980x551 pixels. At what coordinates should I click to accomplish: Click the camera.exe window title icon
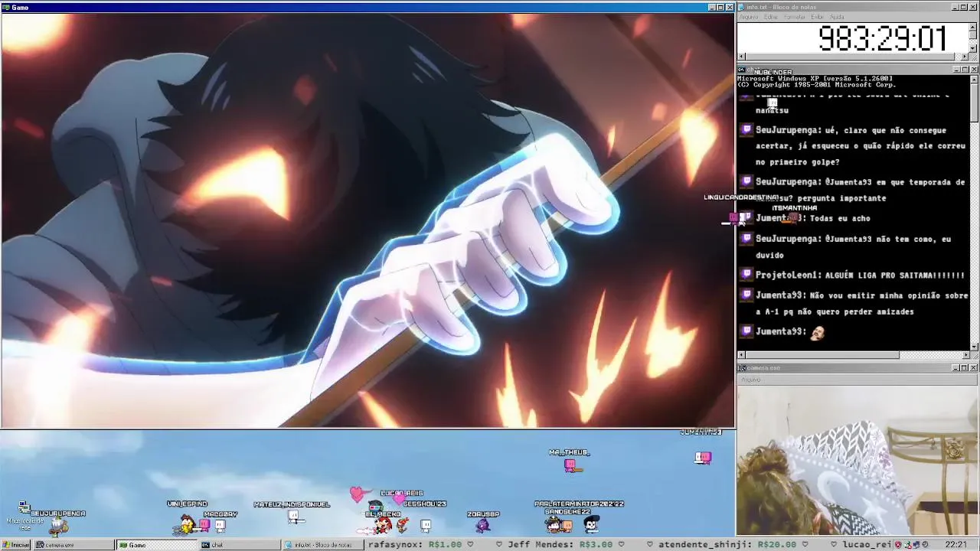click(x=742, y=368)
